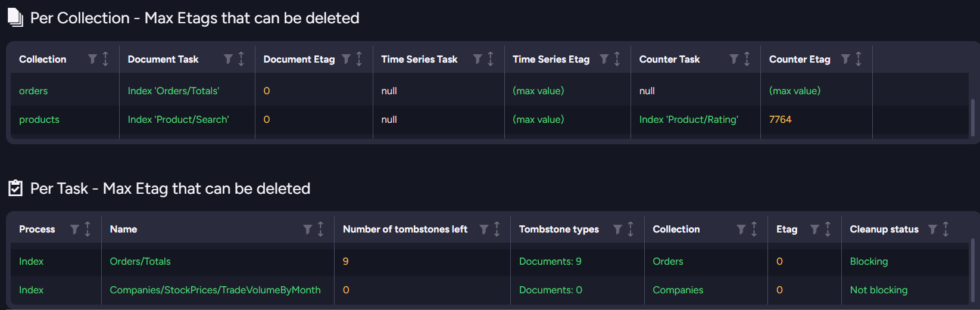Viewport: 980px width, 310px height.
Task: Filter the Counter Etag column
Action: pyautogui.click(x=845, y=59)
